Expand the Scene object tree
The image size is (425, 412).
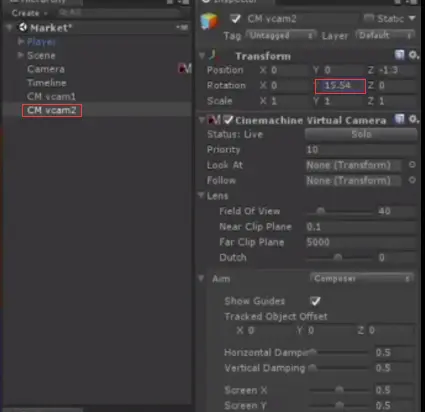21,55
